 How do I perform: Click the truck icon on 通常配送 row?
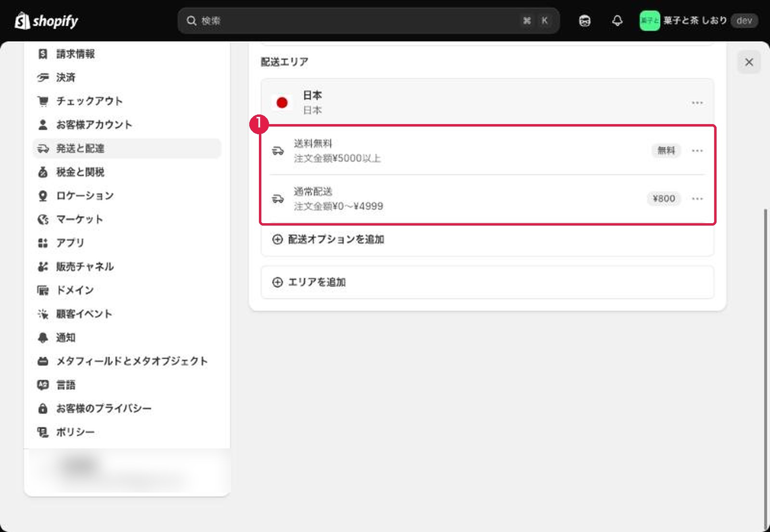tap(278, 198)
